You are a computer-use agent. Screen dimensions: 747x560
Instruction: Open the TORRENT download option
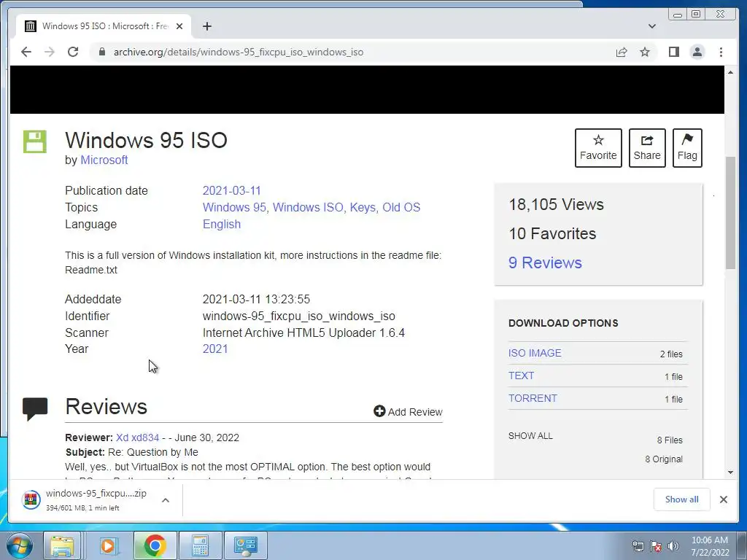click(x=533, y=398)
